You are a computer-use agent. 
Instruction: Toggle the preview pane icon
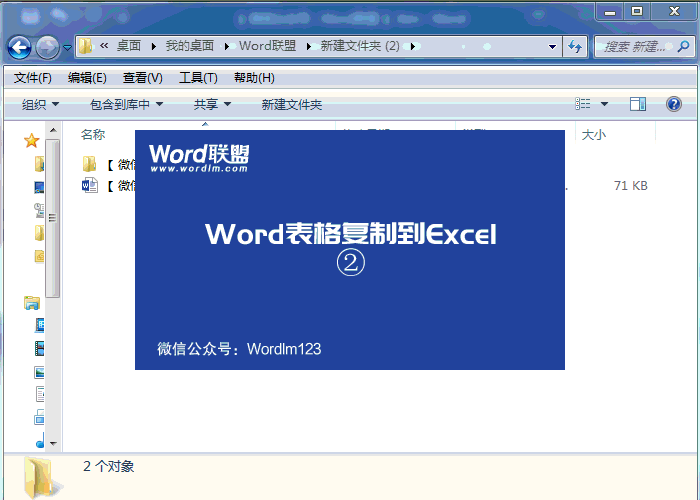[638, 104]
